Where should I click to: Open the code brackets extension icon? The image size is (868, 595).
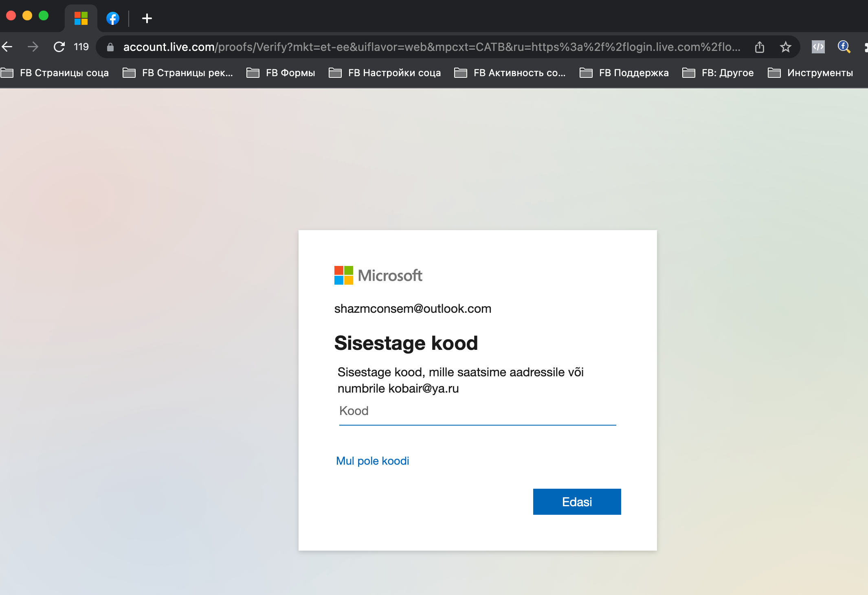click(818, 47)
